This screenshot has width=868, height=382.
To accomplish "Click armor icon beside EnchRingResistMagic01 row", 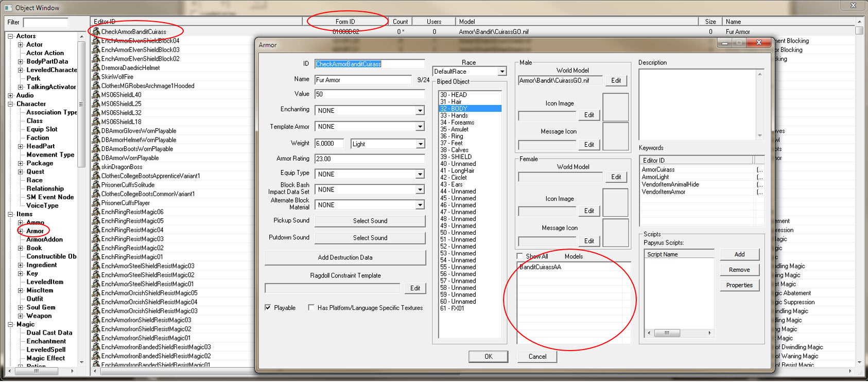I will (x=96, y=257).
